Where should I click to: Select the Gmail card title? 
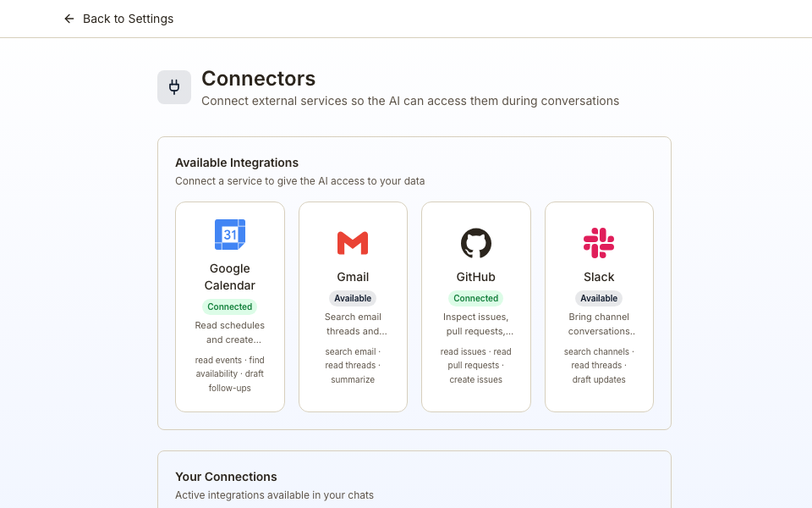click(x=353, y=277)
